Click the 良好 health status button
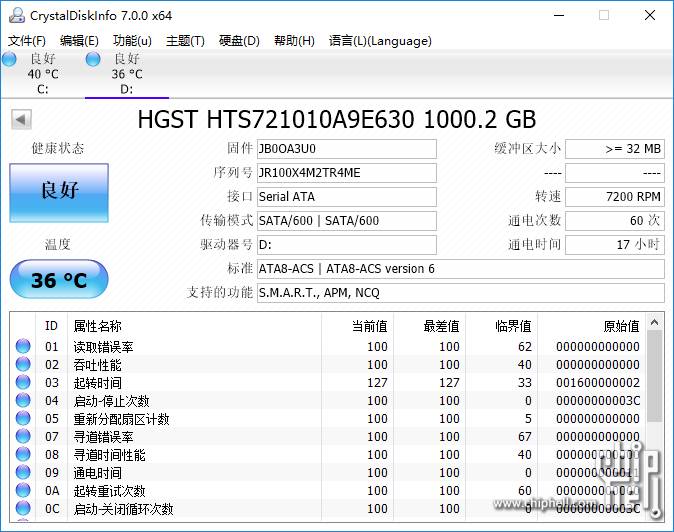674x532 pixels. pyautogui.click(x=59, y=193)
